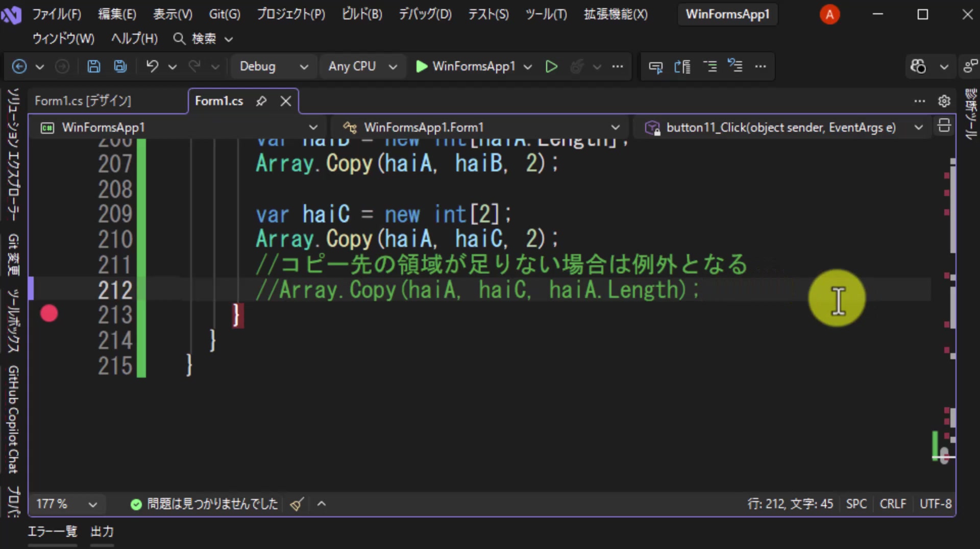This screenshot has height=549, width=980.
Task: Expand the WinFormsApp1.Form1 type dropdown
Action: coord(480,128)
